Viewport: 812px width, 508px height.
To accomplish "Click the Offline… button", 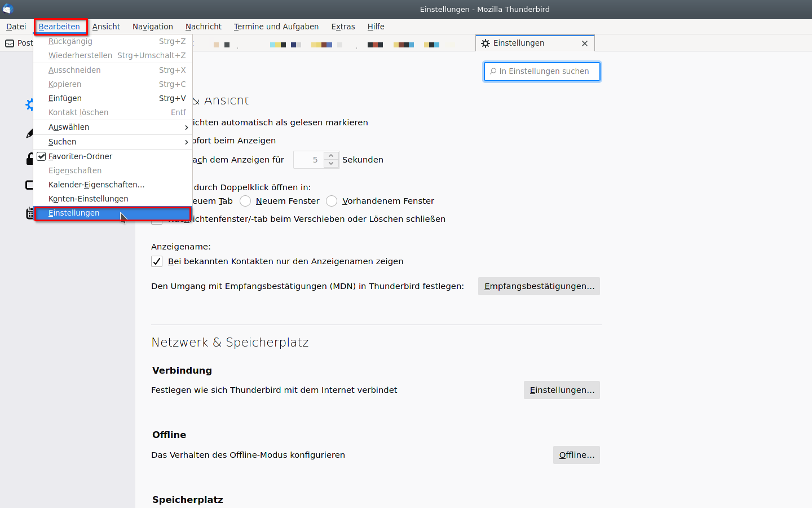I will pos(576,455).
